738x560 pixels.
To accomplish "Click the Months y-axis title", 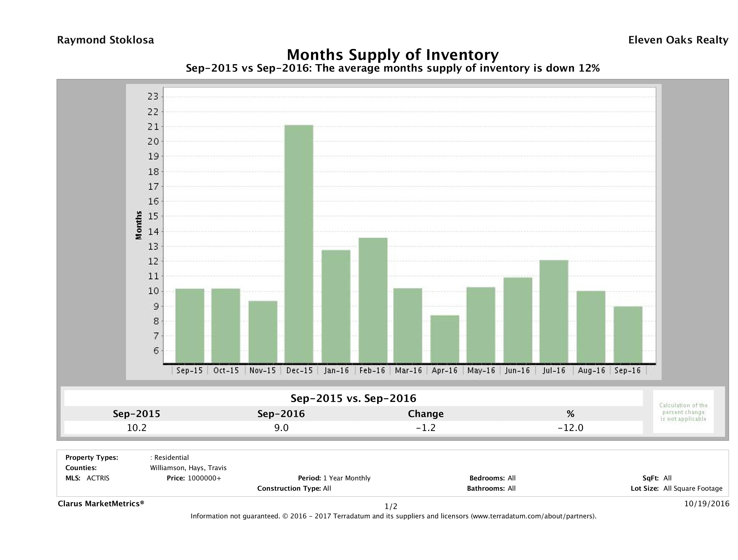I will [139, 225].
